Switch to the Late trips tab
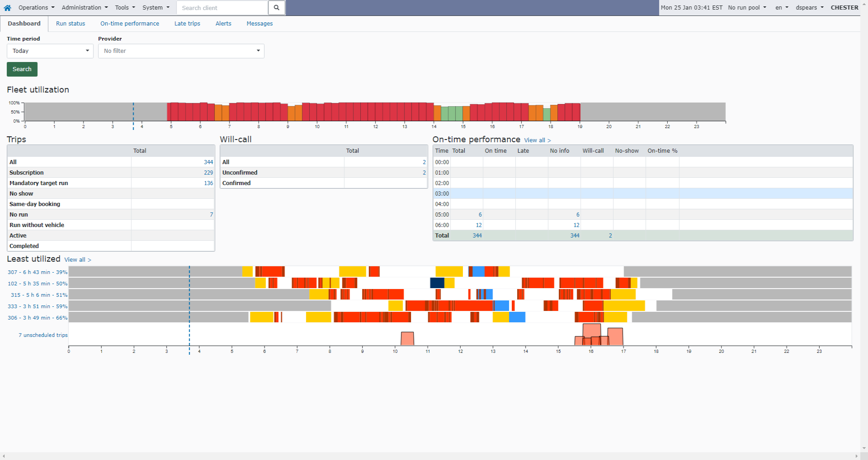The image size is (868, 460). pos(187,23)
